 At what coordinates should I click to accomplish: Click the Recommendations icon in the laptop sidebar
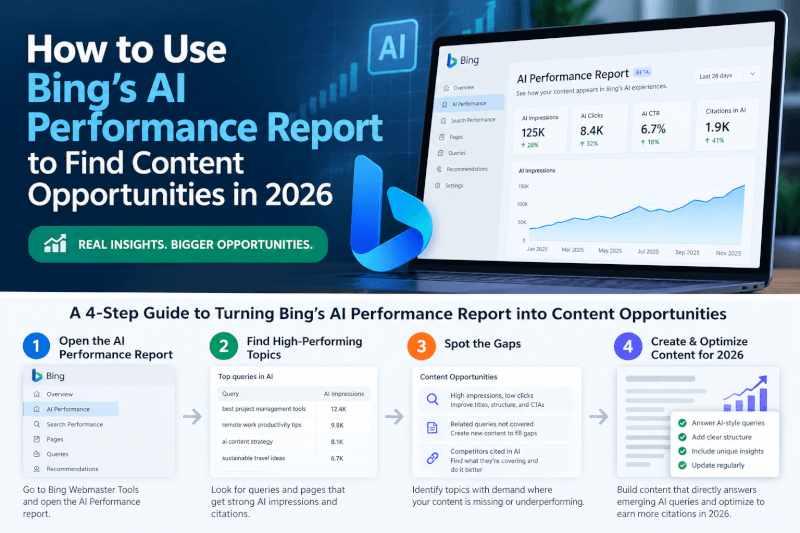(439, 169)
